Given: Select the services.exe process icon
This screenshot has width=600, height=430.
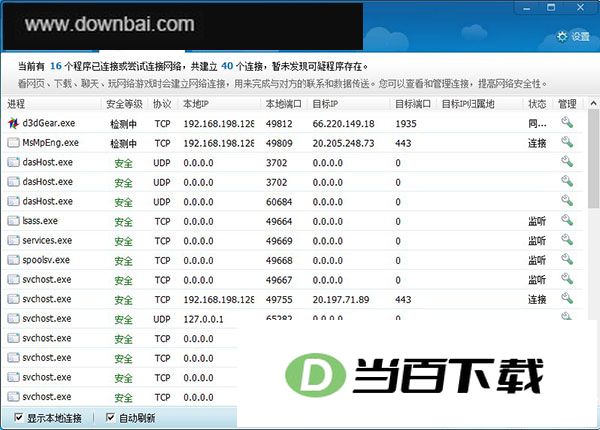Looking at the screenshot, I should pos(13,240).
